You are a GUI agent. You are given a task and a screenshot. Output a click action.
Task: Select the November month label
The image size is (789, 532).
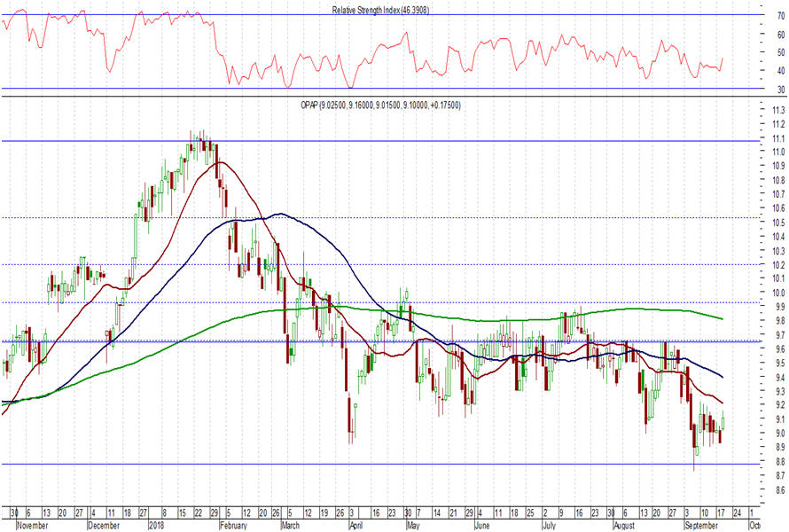(x=33, y=526)
